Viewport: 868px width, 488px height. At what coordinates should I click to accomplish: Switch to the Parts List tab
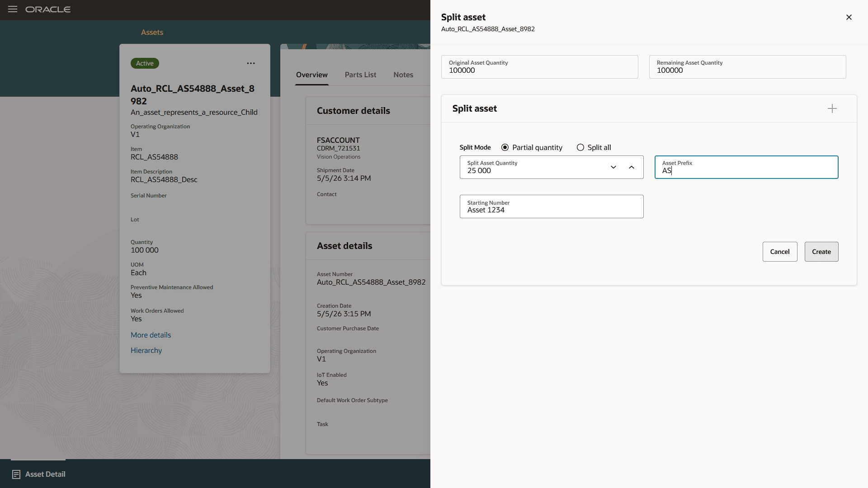(x=360, y=75)
